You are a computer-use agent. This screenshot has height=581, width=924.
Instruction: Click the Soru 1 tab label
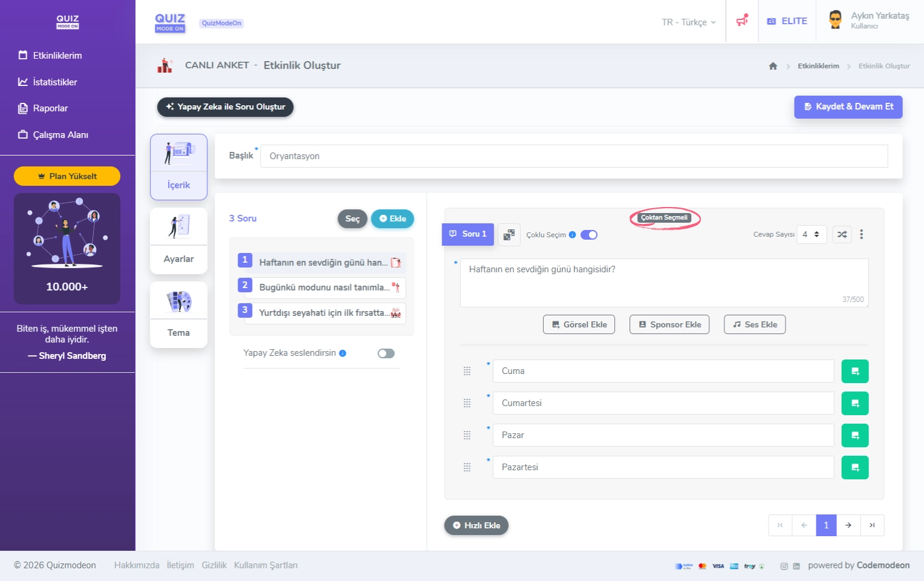coord(468,234)
